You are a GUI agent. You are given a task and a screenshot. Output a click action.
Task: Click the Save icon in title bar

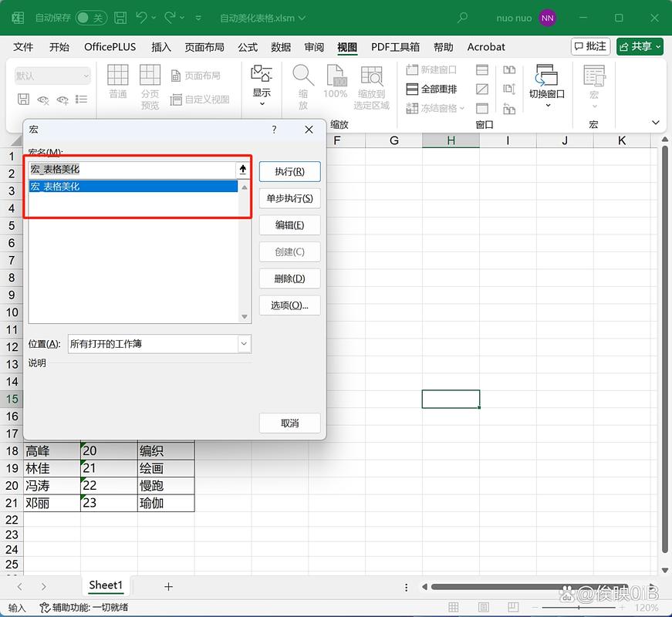pyautogui.click(x=120, y=18)
